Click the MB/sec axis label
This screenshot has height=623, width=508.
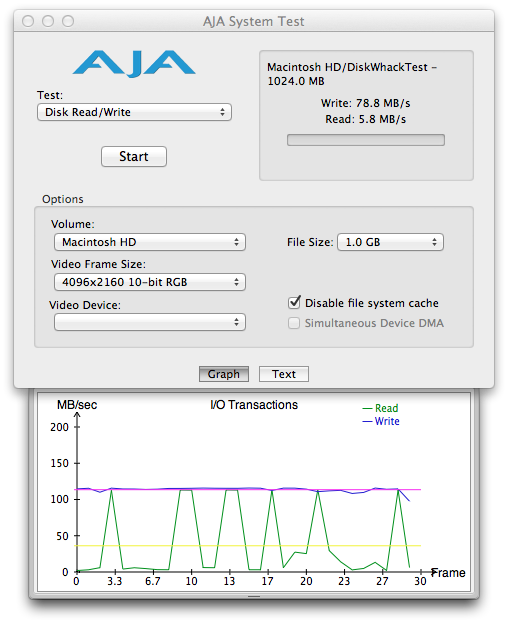click(x=77, y=404)
